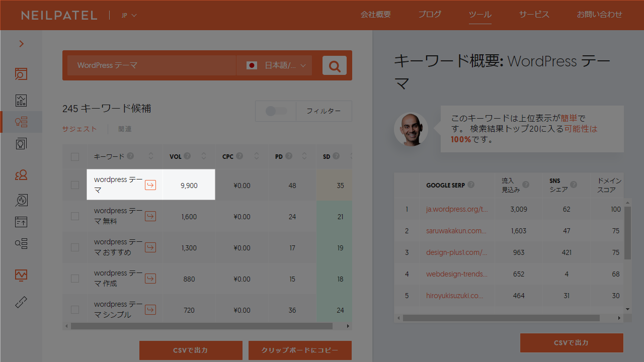Click help icon next to SNSシェア
Image resolution: width=644 pixels, height=362 pixels.
[x=573, y=185]
